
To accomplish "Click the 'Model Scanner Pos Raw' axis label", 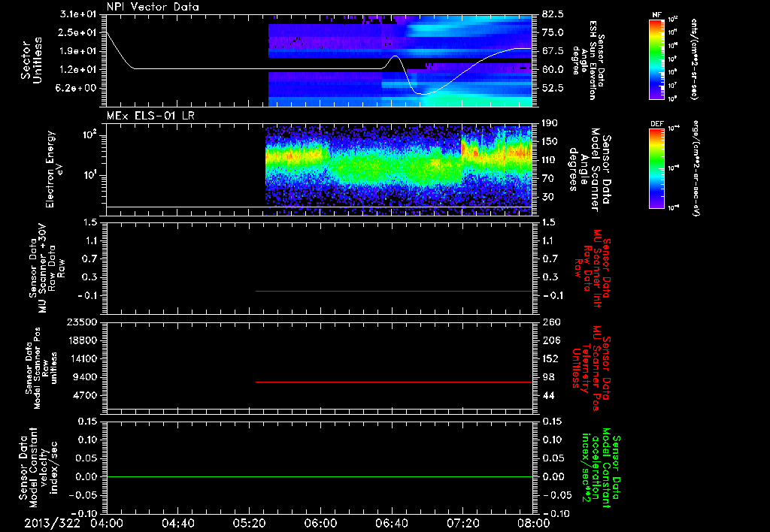I will pos(42,368).
